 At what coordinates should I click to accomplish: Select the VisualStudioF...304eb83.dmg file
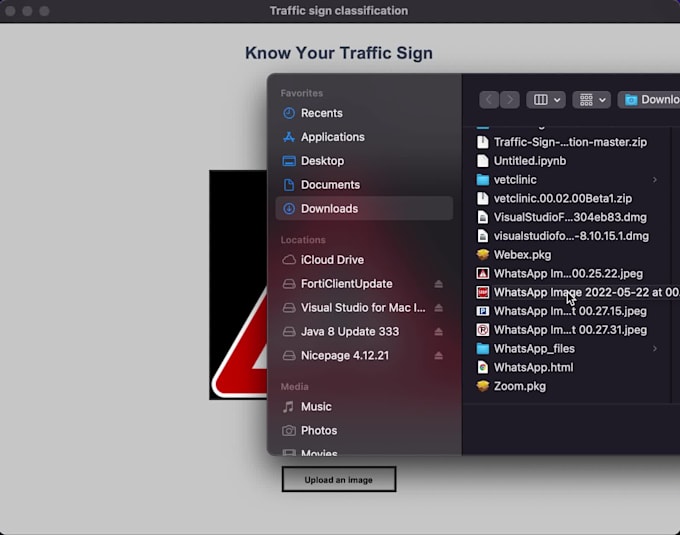click(x=568, y=217)
